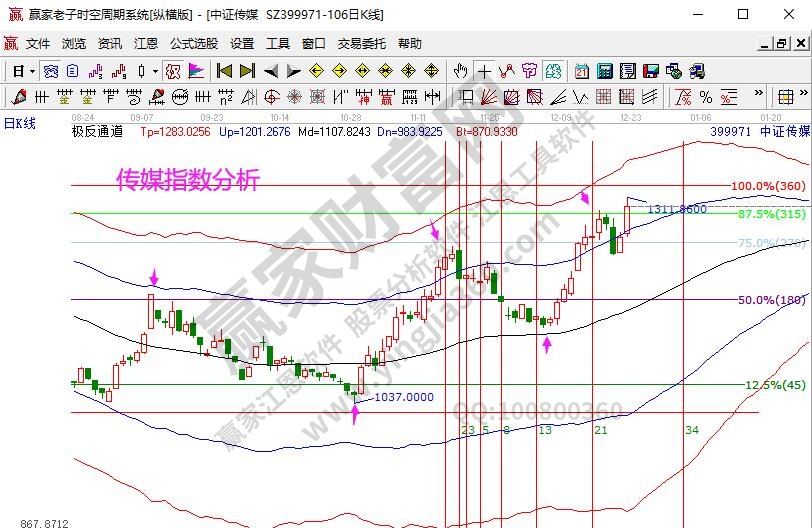Image resolution: width=812 pixels, height=528 pixels.
Task: Open the calculator icon in toolbar
Action: [604, 71]
